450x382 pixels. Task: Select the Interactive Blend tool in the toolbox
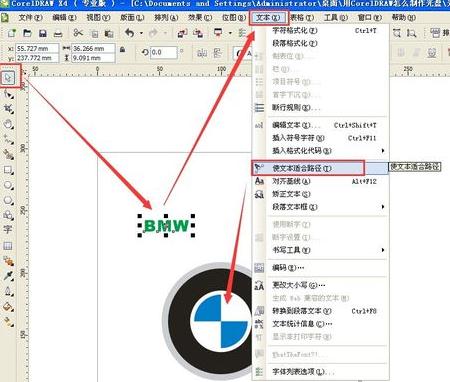tap(8, 261)
